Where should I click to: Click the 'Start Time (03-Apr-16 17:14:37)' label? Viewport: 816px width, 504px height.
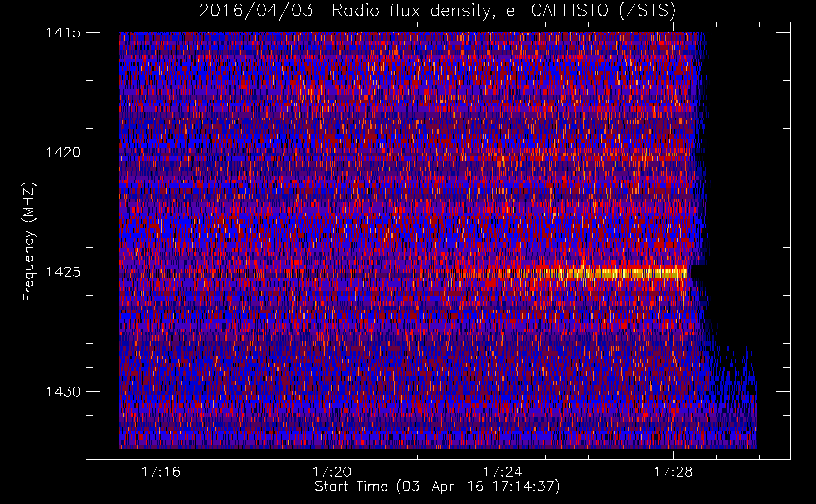tap(437, 487)
